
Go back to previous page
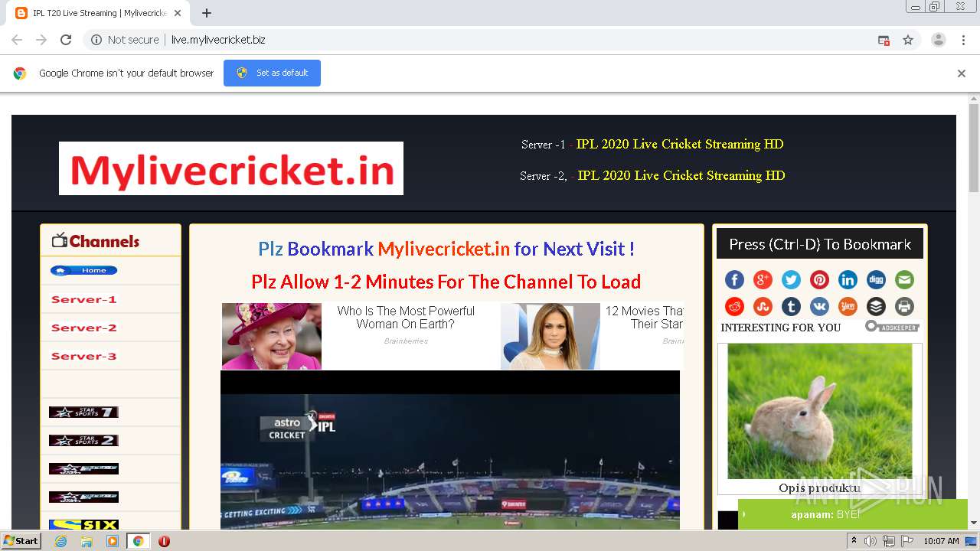click(x=17, y=40)
